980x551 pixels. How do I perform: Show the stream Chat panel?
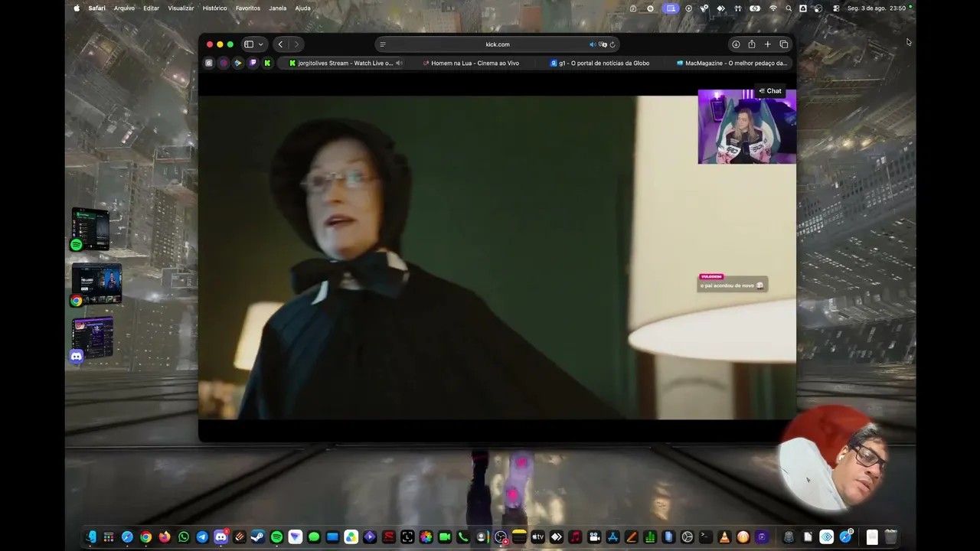click(770, 91)
